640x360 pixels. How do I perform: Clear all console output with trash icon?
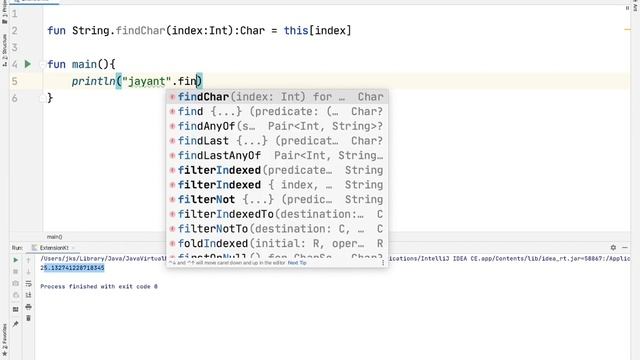pos(28,318)
